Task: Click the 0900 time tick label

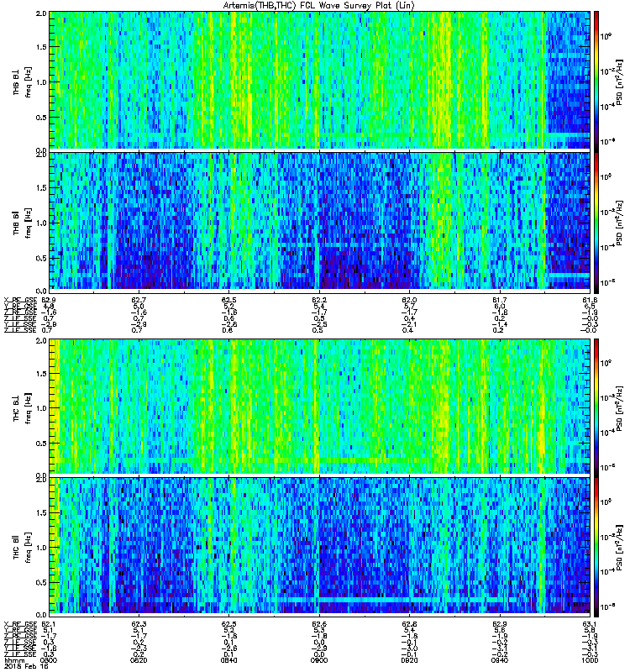Action: (x=319, y=660)
